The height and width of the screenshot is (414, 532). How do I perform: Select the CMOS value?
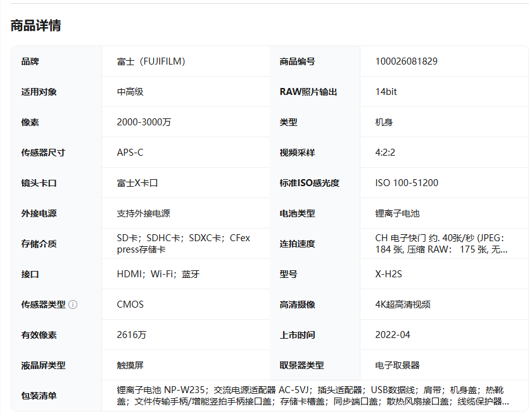tap(130, 304)
